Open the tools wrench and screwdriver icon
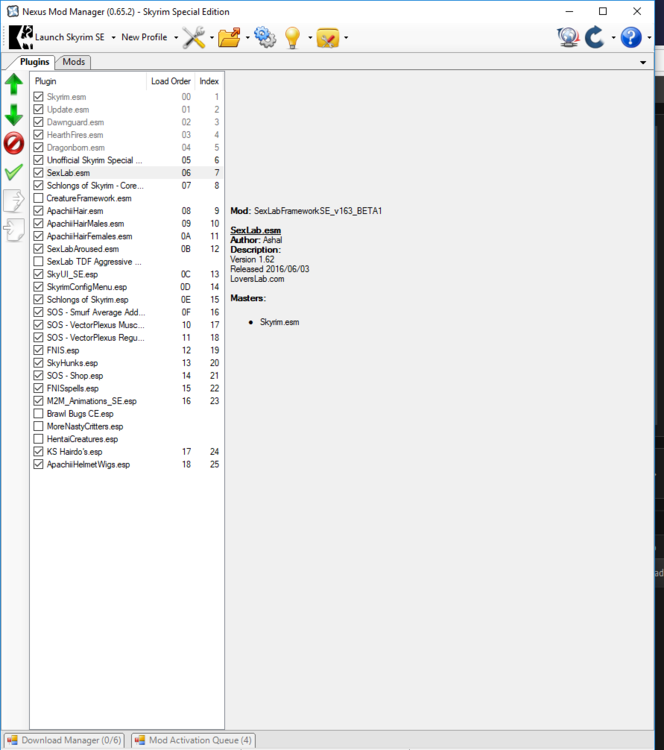The image size is (664, 750). [x=193, y=37]
